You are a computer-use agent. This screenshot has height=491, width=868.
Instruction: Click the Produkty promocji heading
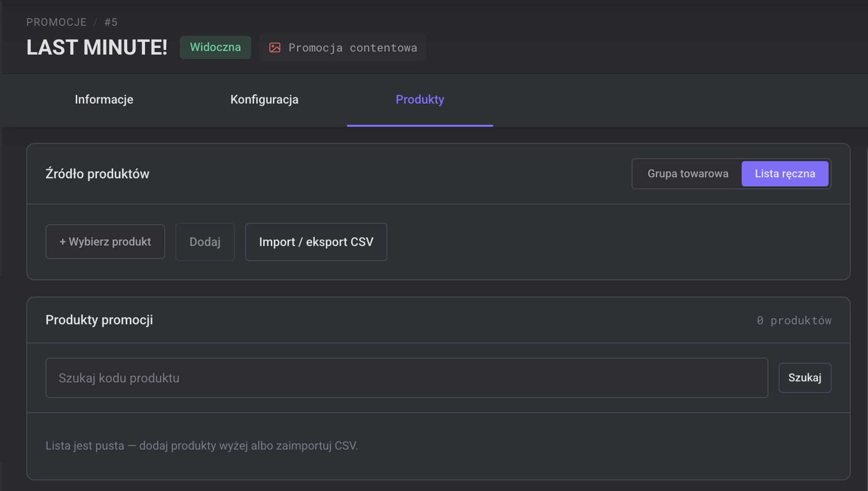(x=99, y=320)
